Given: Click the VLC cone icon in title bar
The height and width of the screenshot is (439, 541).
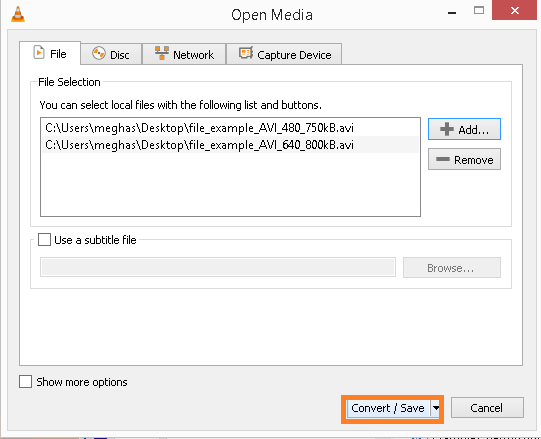Looking at the screenshot, I should click(18, 14).
